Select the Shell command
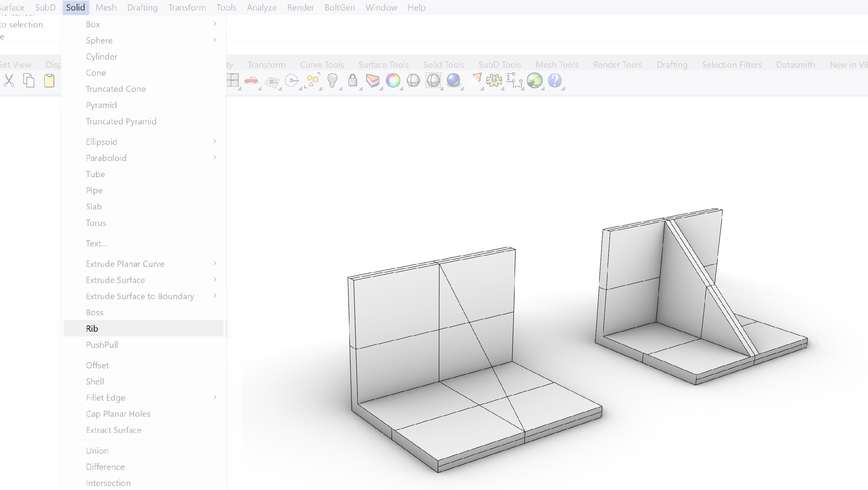The image size is (868, 490). click(95, 381)
